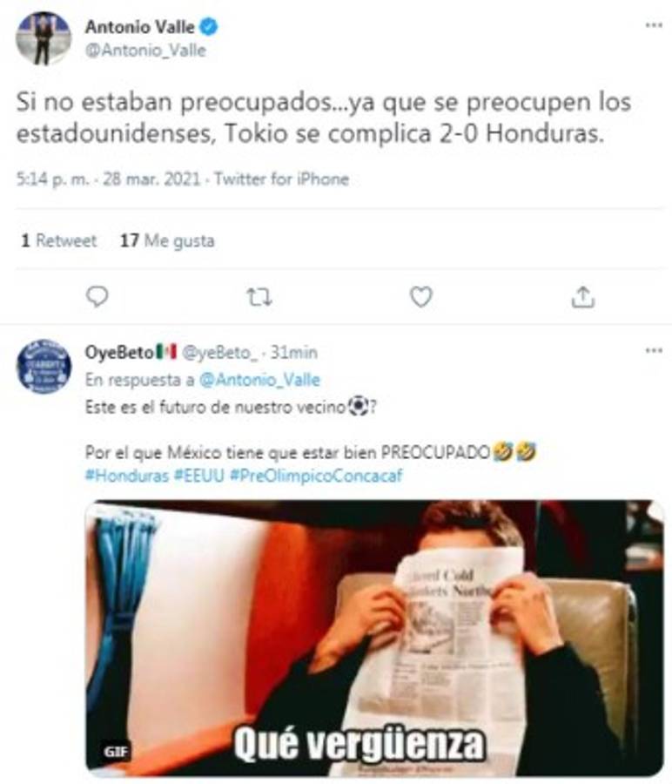
Task: Click the #Honduras hashtag
Action: [127, 475]
